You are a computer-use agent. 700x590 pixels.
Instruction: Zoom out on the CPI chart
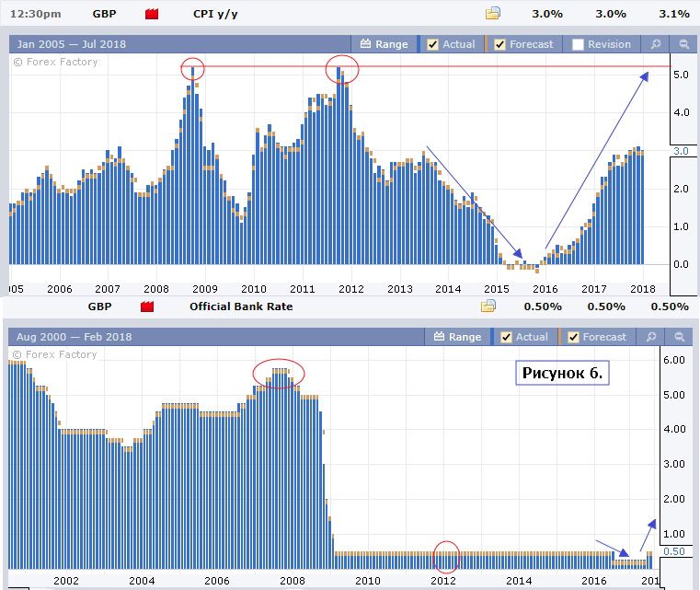[x=683, y=44]
